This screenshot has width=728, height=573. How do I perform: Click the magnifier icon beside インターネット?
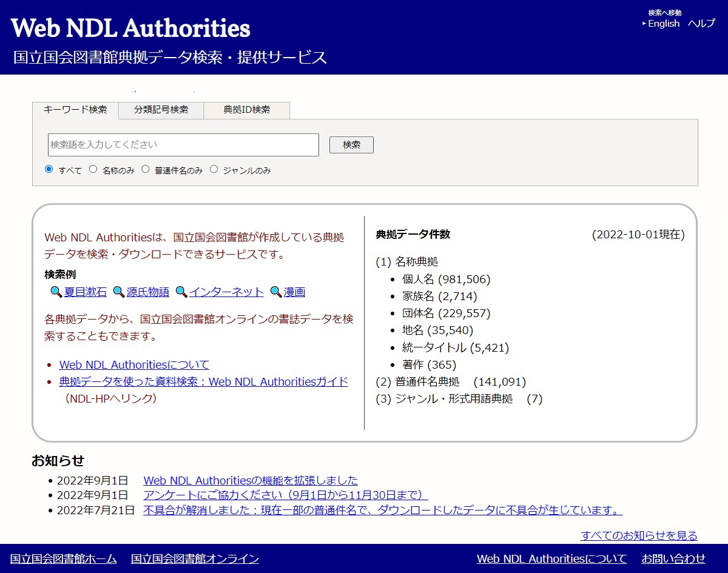click(x=181, y=292)
